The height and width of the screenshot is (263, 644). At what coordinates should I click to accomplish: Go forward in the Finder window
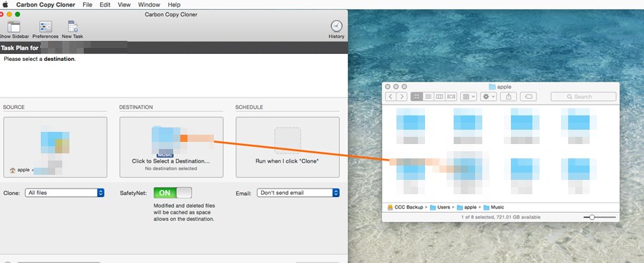(401, 96)
